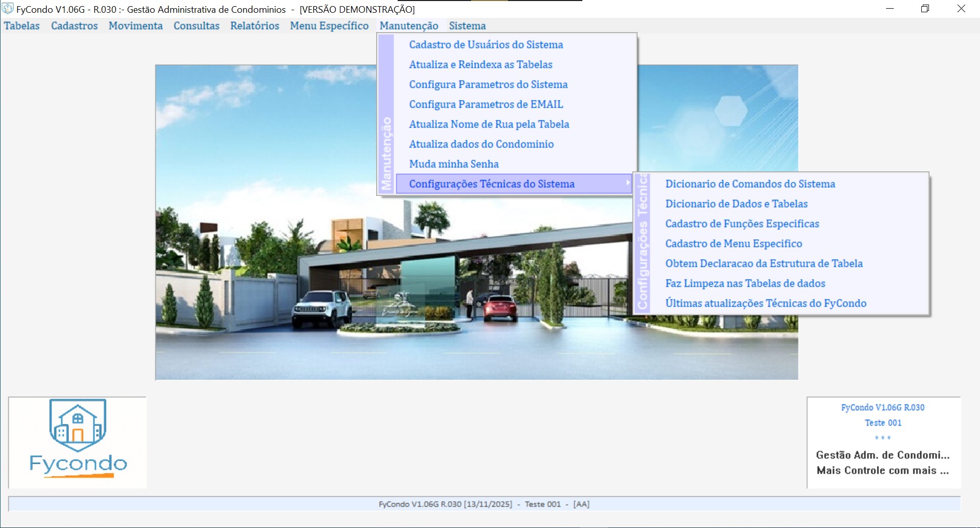The height and width of the screenshot is (528, 980).
Task: Click the FyCondo app icon in title bar
Action: 8,9
